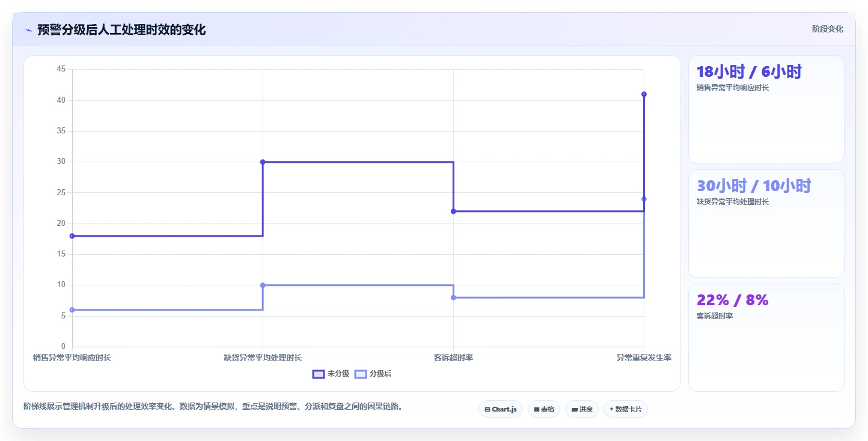Click the 30小时 / 10小时 card value
The height and width of the screenshot is (441, 868).
pos(754,186)
